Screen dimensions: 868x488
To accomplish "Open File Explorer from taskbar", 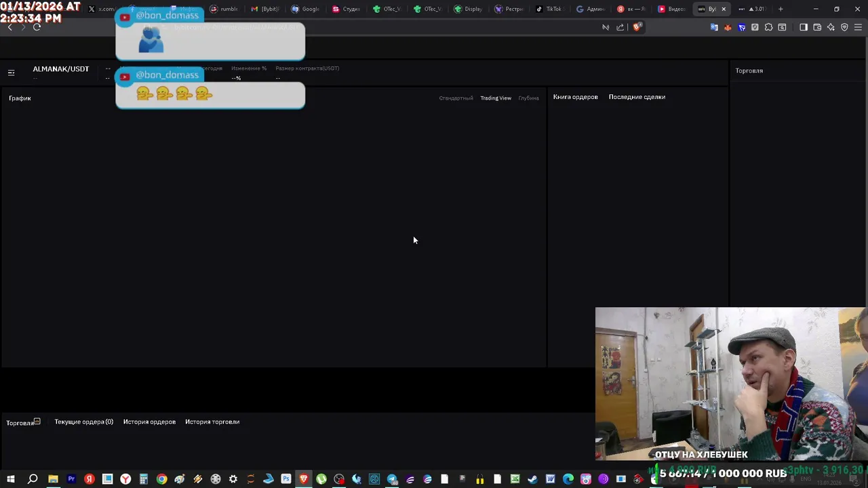I will (x=53, y=479).
